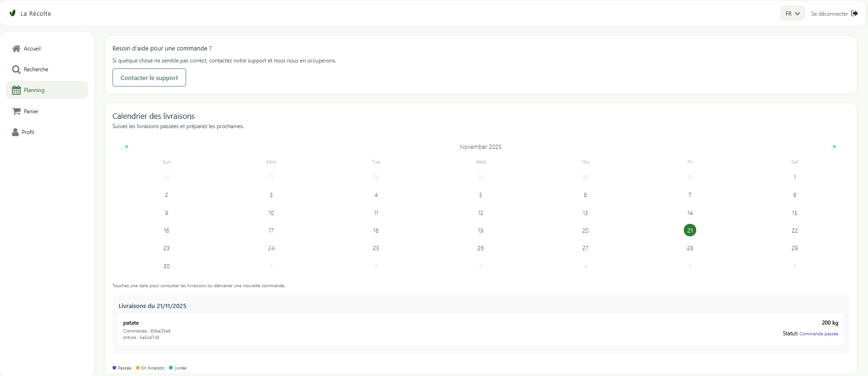Image resolution: width=868 pixels, height=376 pixels.
Task: Select November 24 on the calendar
Action: pyautogui.click(x=271, y=248)
